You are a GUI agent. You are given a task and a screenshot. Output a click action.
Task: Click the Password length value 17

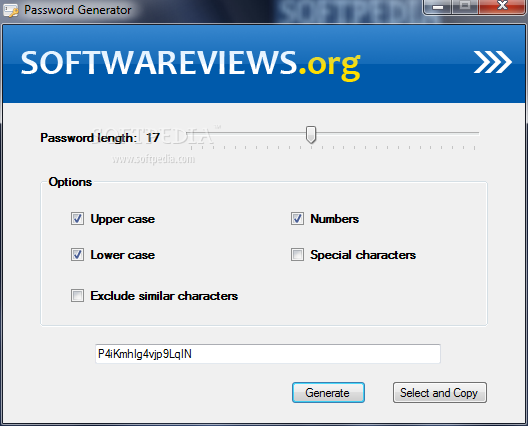pyautogui.click(x=153, y=138)
